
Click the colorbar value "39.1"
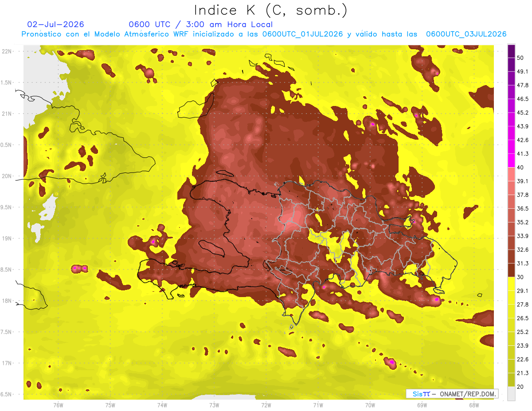tap(522, 181)
